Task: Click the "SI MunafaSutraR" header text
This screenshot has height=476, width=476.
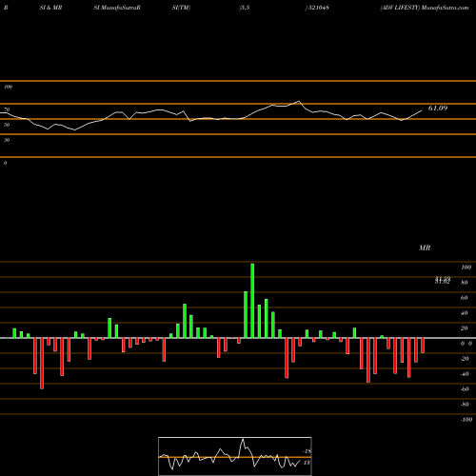Action: (117, 8)
